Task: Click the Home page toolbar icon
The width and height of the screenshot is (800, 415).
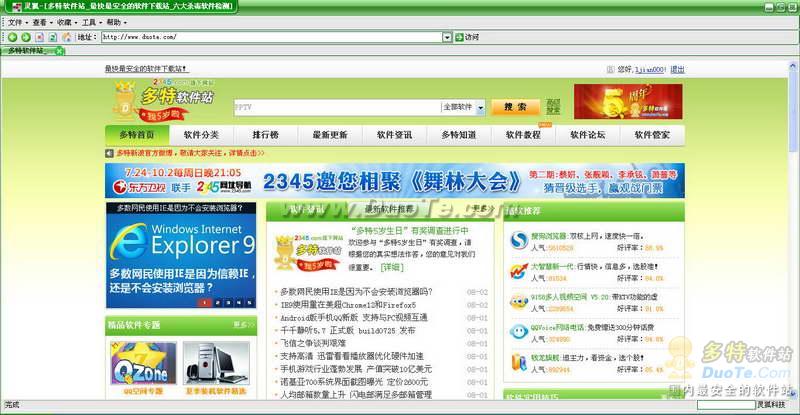Action: 66,37
